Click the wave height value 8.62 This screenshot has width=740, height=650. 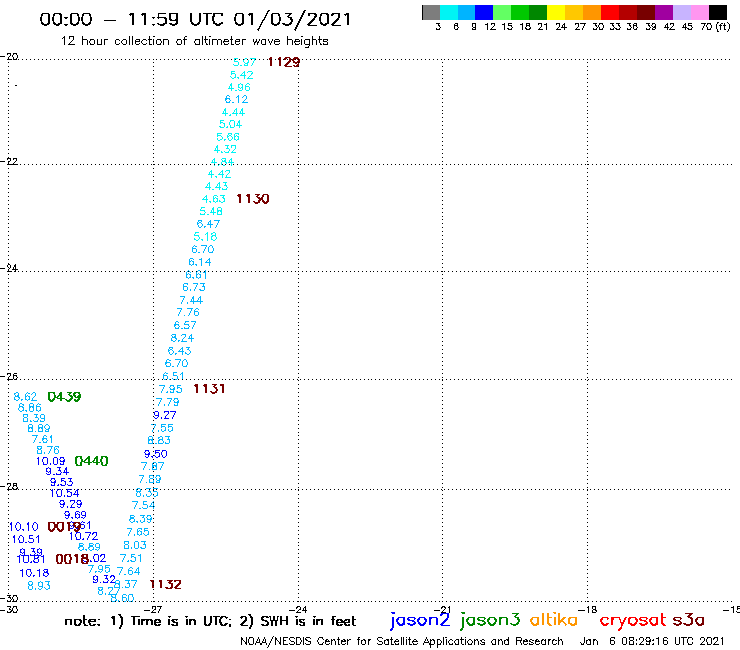[x=25, y=397]
